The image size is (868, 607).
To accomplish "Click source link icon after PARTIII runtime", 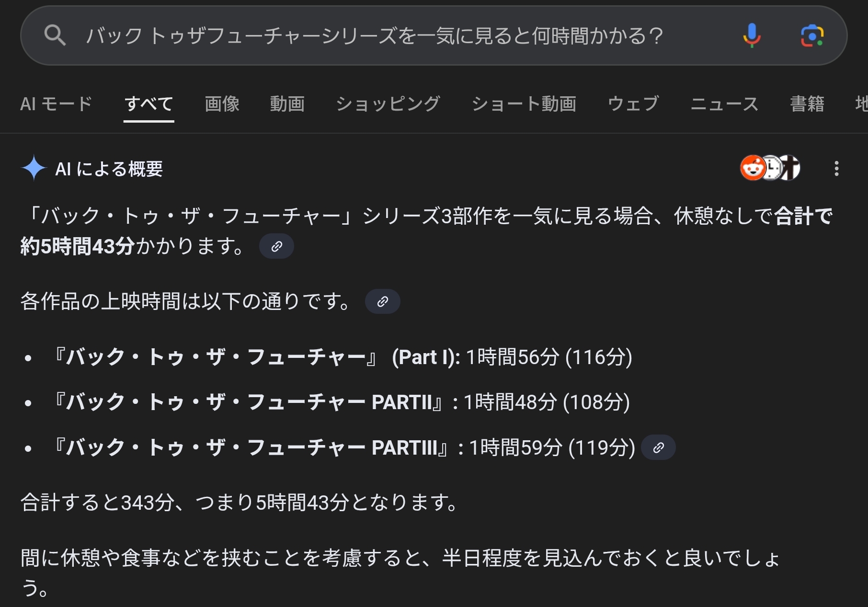I will point(658,447).
